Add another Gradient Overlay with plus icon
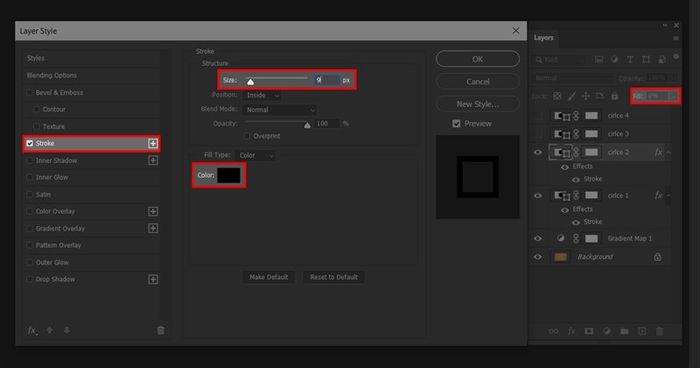Viewport: 700px width, 368px height. 153,228
